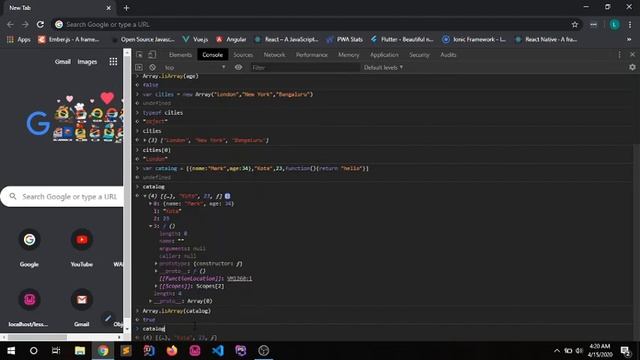Image resolution: width=640 pixels, height=360 pixels.
Task: Switch to the Elements tab
Action: (x=180, y=55)
